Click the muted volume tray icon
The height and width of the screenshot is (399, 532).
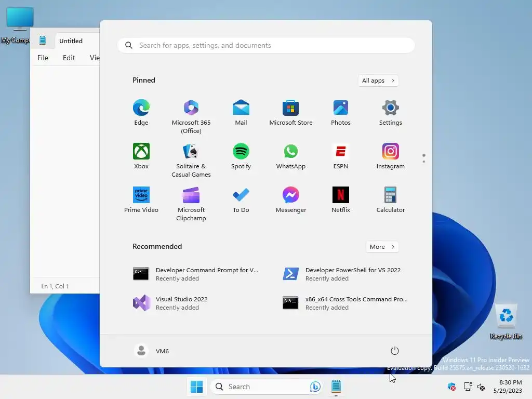pyautogui.click(x=481, y=387)
